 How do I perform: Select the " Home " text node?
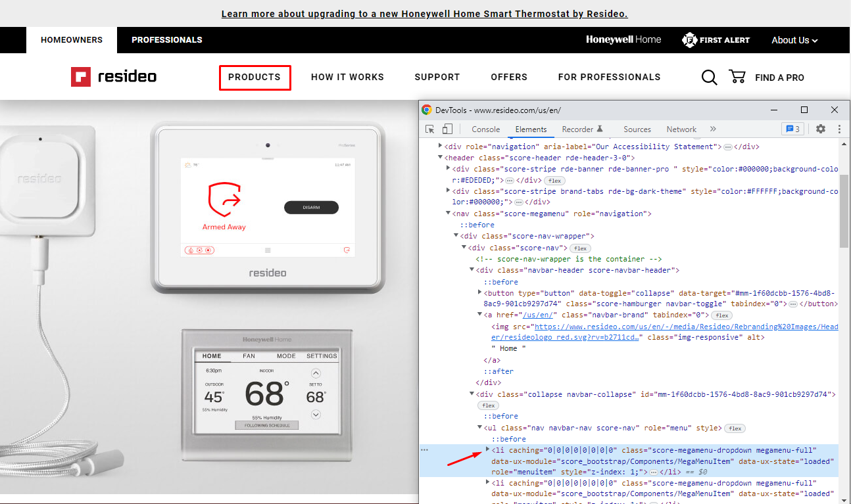pyautogui.click(x=509, y=348)
